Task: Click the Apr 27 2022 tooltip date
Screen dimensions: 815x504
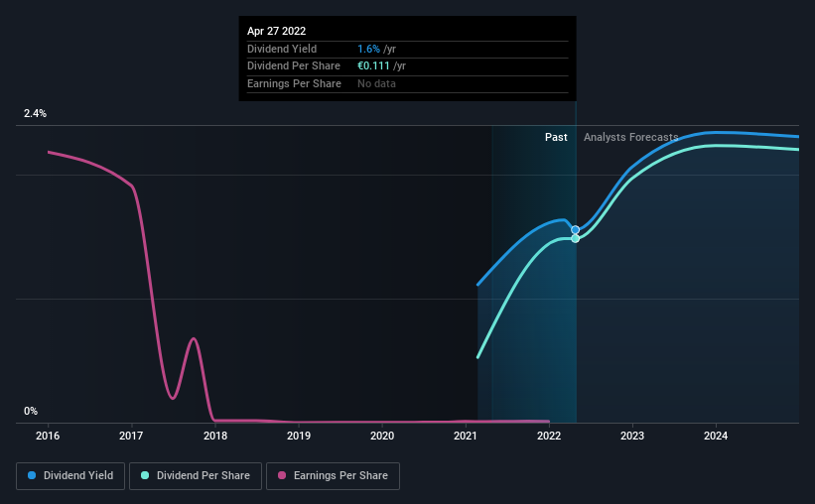Action: pyautogui.click(x=277, y=31)
